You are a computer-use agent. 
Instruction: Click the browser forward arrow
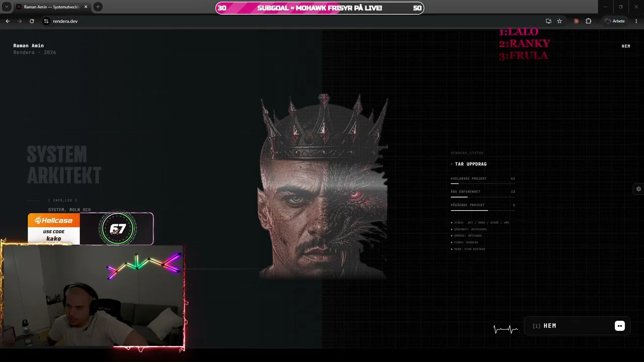click(20, 21)
